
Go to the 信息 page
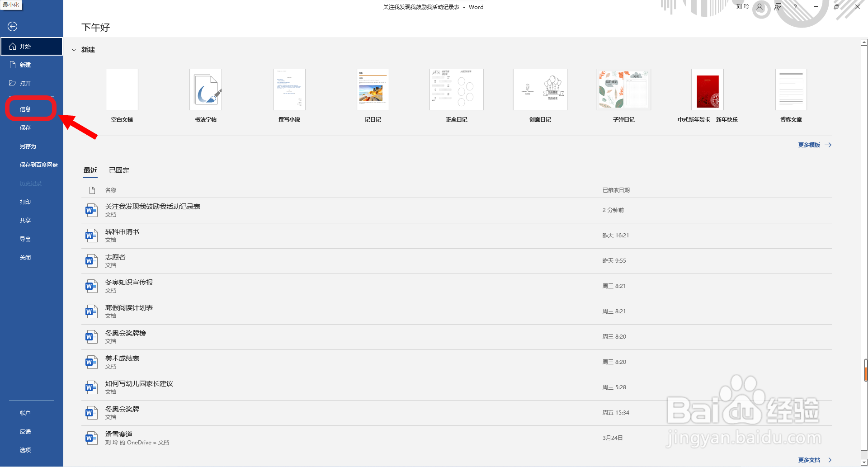[31, 109]
